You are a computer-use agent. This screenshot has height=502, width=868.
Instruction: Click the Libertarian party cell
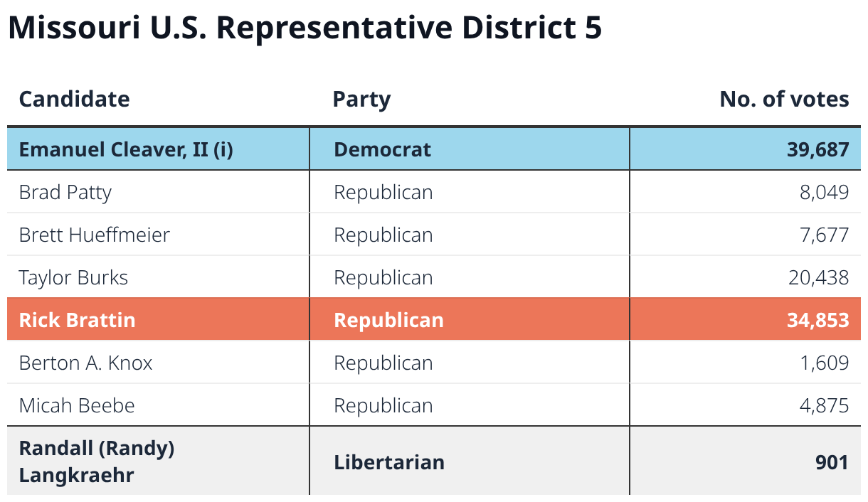tap(470, 461)
